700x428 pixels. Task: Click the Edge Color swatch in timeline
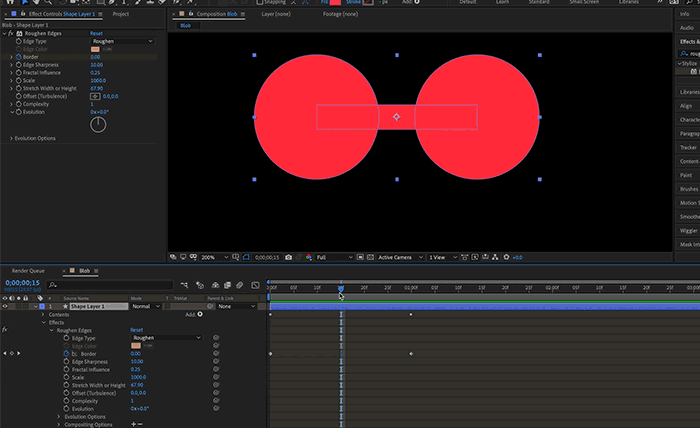coord(136,345)
